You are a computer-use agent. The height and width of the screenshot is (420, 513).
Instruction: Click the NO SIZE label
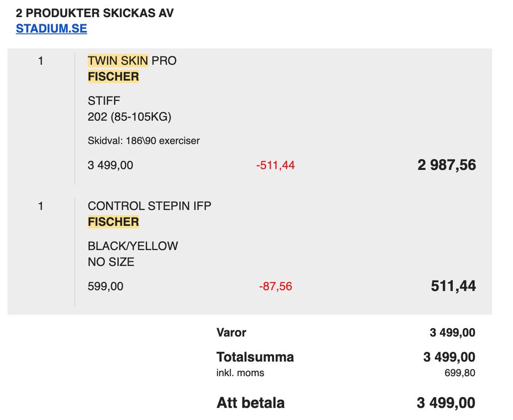pyautogui.click(x=111, y=262)
